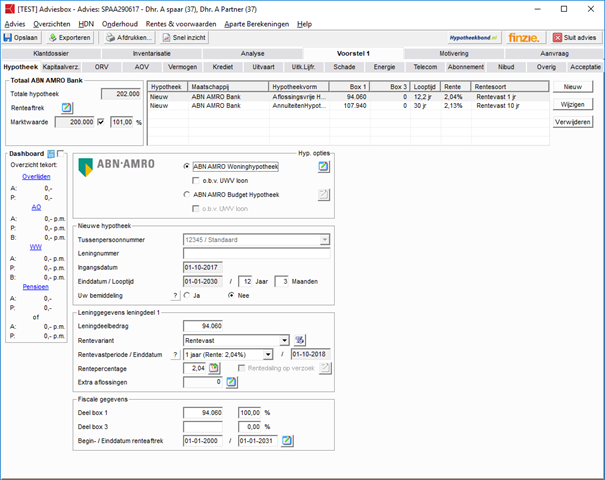The height and width of the screenshot is (480, 605).
Task: Click the help question mark for Uw bemiddeling
Action: pos(175,296)
